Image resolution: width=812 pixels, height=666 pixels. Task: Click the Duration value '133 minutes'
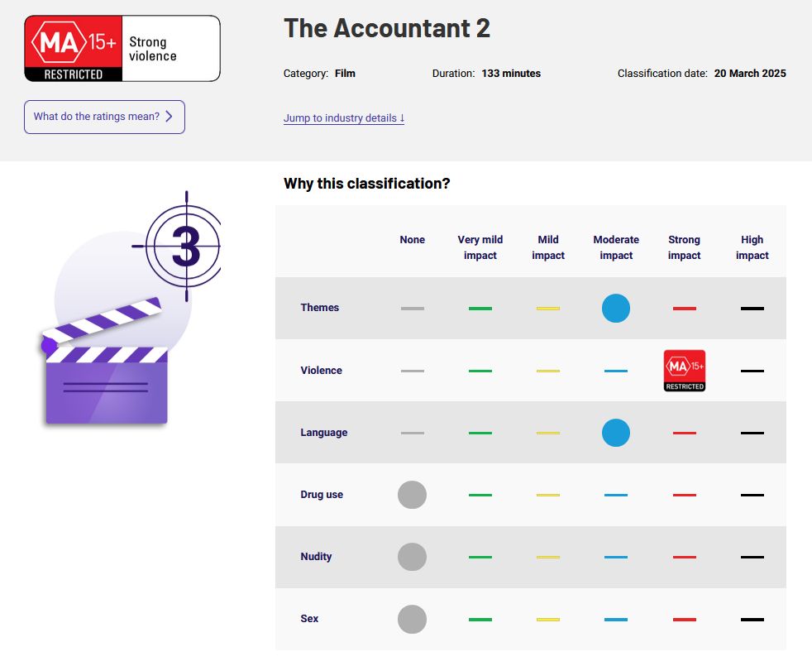coord(511,74)
